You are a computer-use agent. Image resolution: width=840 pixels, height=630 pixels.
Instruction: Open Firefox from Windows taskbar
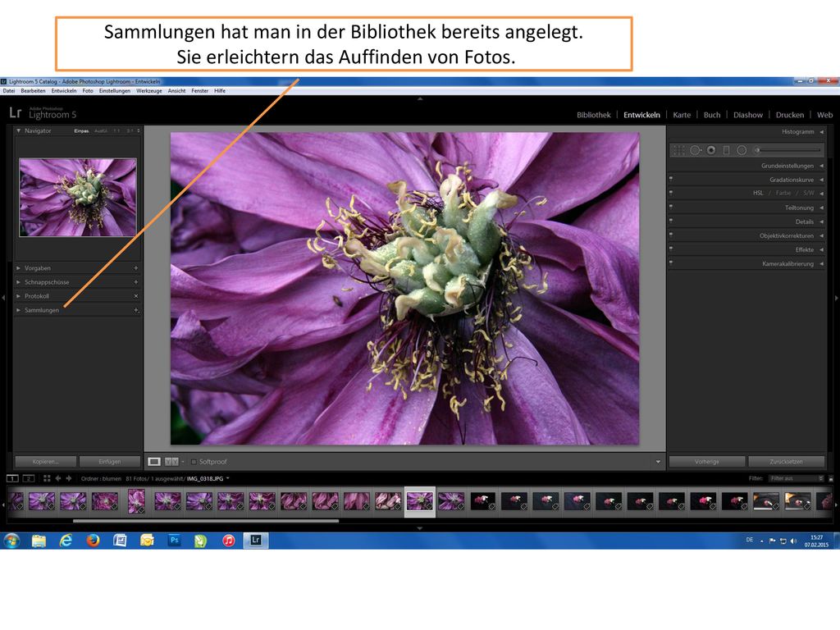(94, 541)
